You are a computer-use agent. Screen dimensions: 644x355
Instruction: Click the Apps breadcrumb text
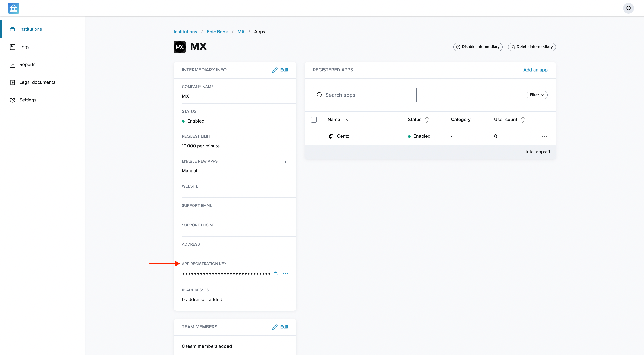point(259,32)
